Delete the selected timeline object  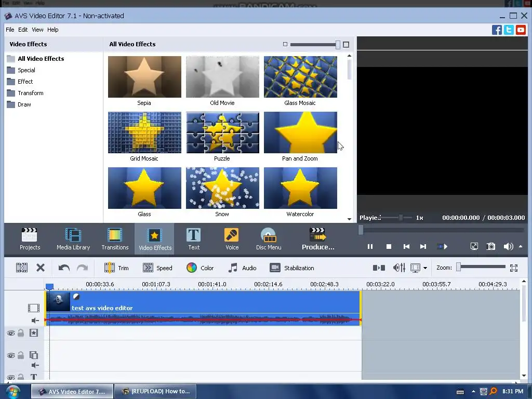41,268
